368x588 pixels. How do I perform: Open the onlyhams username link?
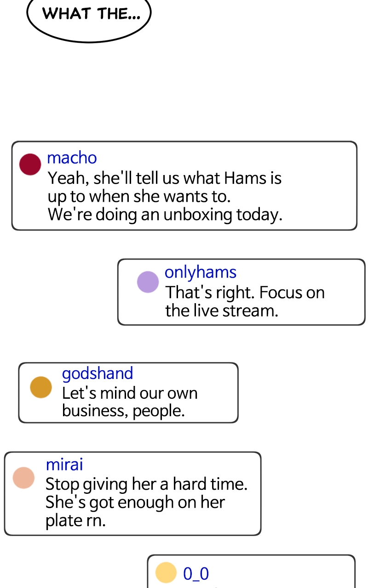tap(201, 272)
